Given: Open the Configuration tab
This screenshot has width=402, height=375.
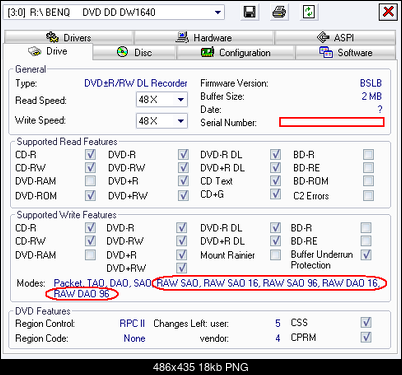Looking at the screenshot, I should click(236, 52).
